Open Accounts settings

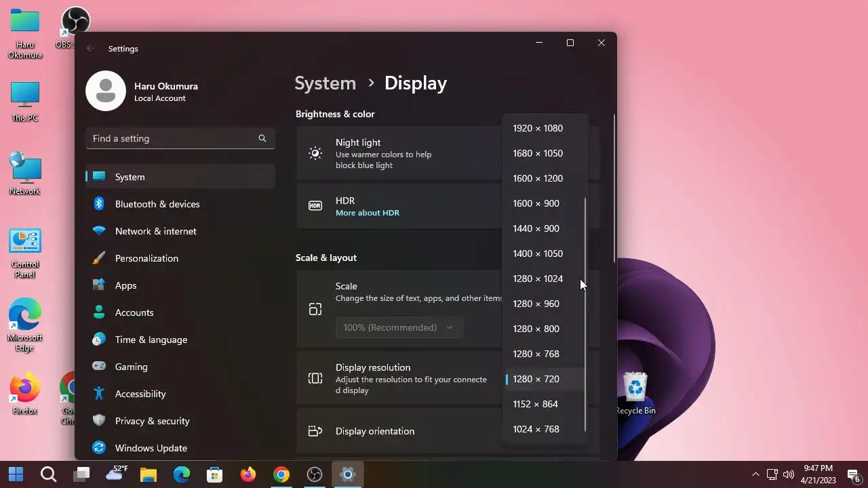(180, 312)
